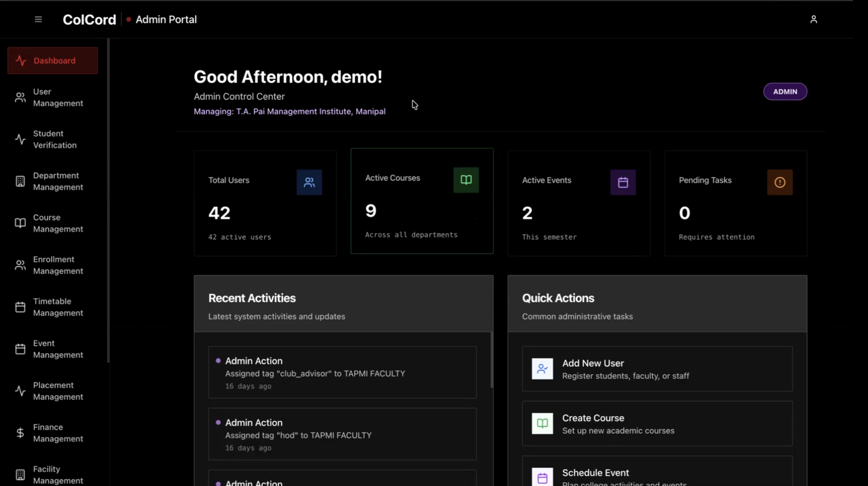Navigate to Department Management
868x486 pixels.
(x=53, y=181)
